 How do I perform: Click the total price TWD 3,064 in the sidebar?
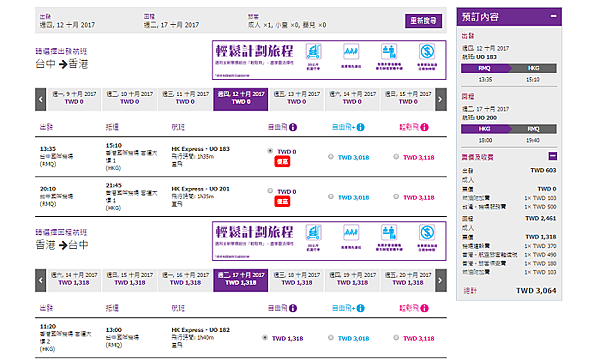tap(536, 290)
